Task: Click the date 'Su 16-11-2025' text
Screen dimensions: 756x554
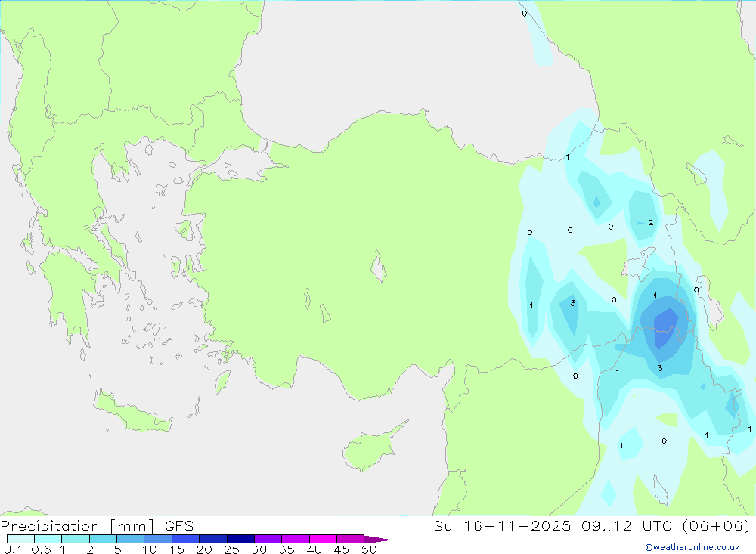Action: [502, 526]
